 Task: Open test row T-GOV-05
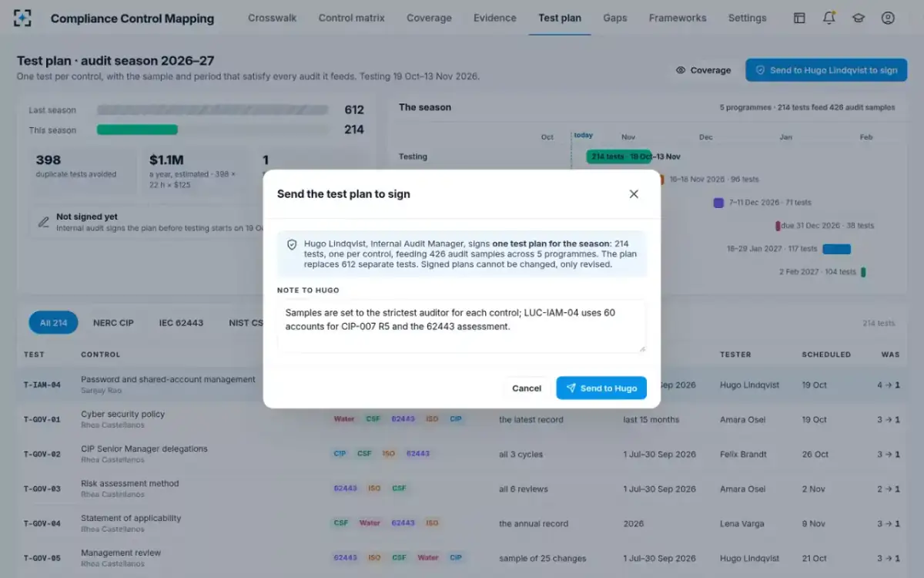pos(462,558)
